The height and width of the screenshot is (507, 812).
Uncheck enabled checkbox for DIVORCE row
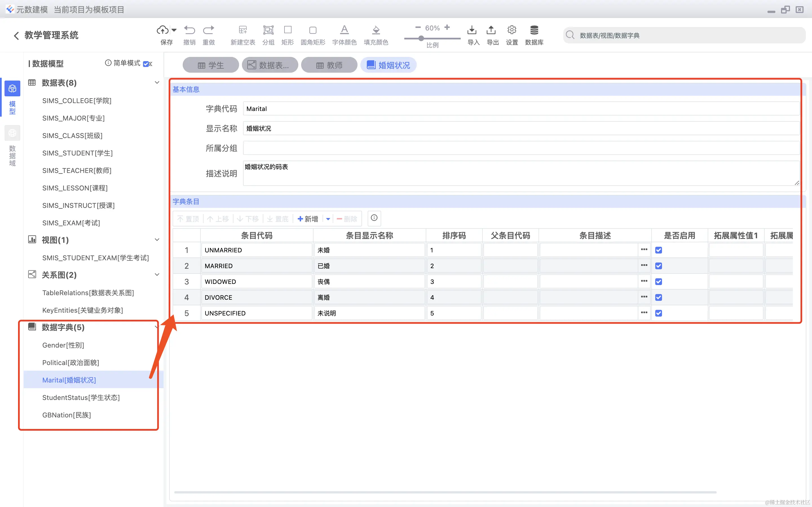[x=658, y=297]
